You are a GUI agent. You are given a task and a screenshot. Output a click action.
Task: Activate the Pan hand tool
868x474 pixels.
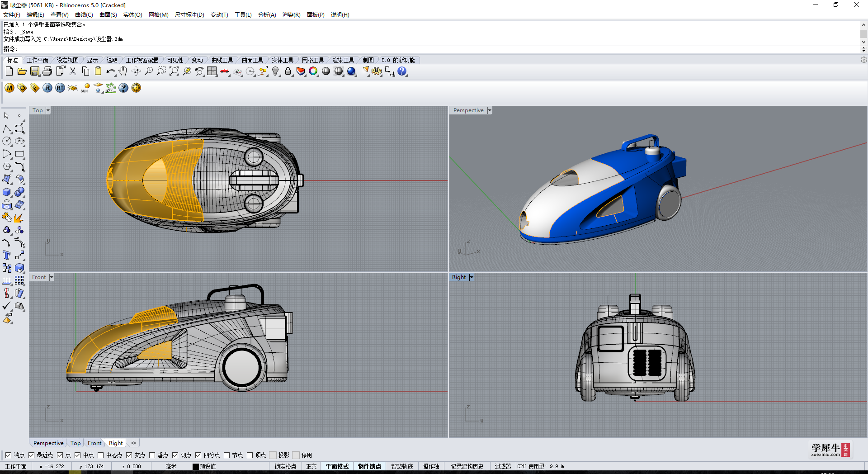coord(123,71)
